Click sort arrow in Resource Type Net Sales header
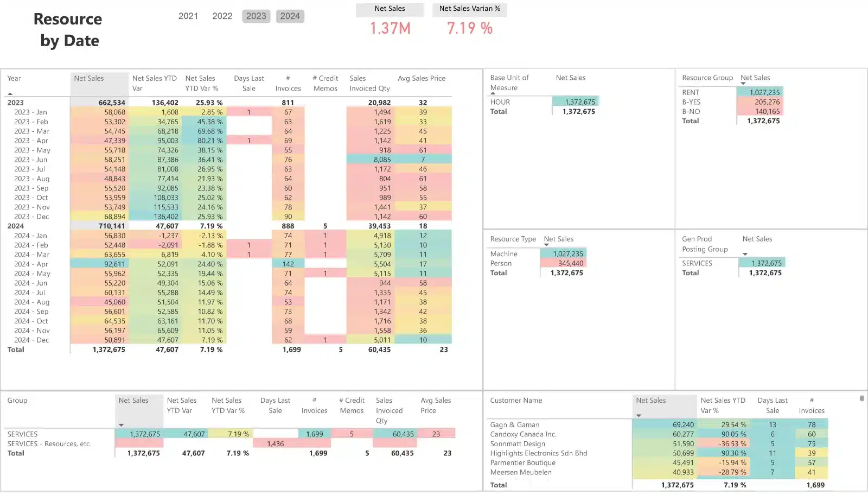 (546, 245)
